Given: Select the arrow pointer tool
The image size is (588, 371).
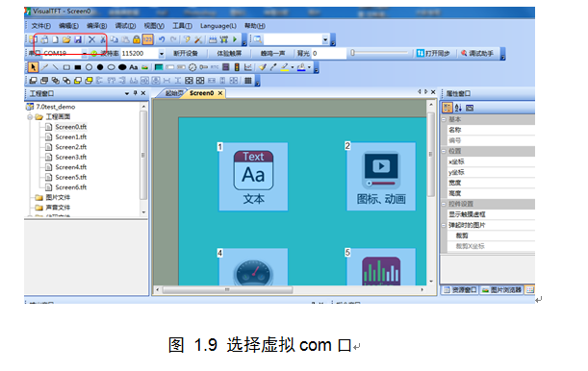Looking at the screenshot, I should click(x=33, y=67).
